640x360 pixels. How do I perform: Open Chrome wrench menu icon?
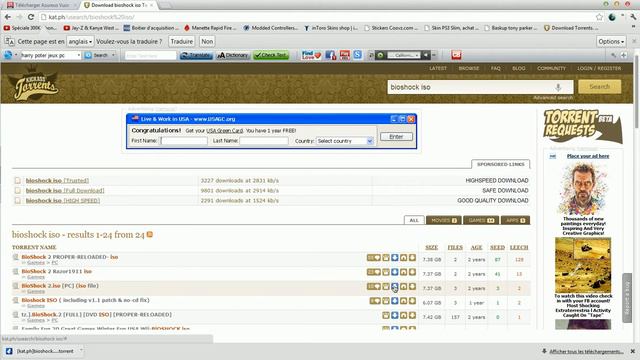click(x=633, y=17)
